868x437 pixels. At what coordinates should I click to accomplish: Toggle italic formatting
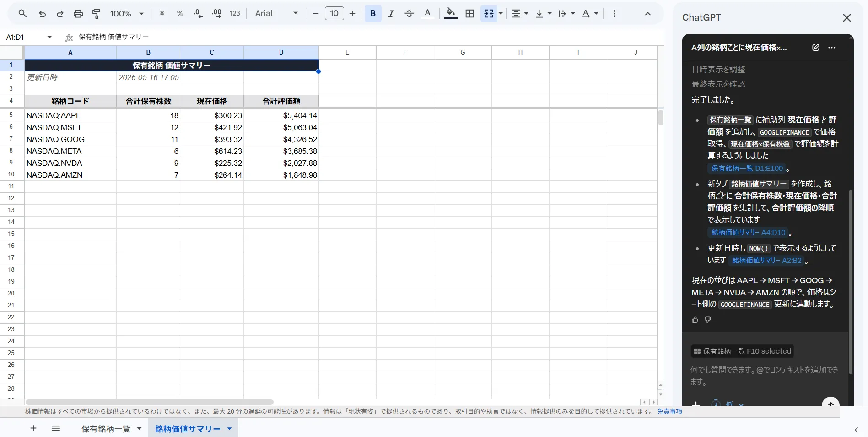pos(391,14)
